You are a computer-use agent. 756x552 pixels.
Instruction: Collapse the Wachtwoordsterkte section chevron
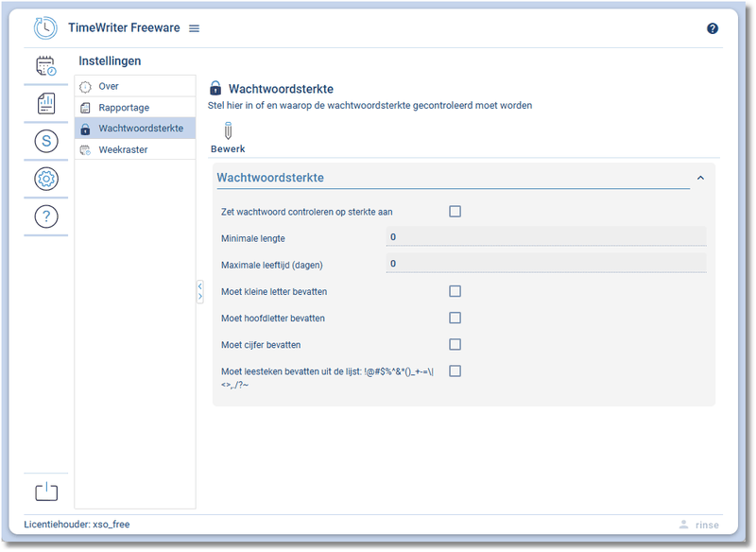[700, 178]
